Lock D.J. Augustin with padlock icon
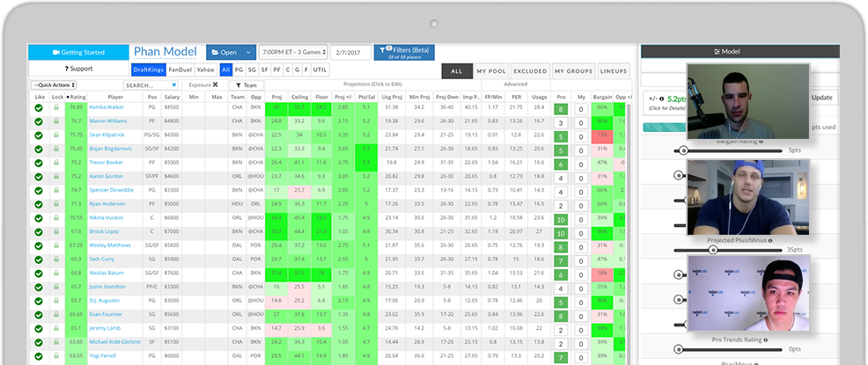Image resolution: width=868 pixels, height=365 pixels. pyautogui.click(x=56, y=301)
